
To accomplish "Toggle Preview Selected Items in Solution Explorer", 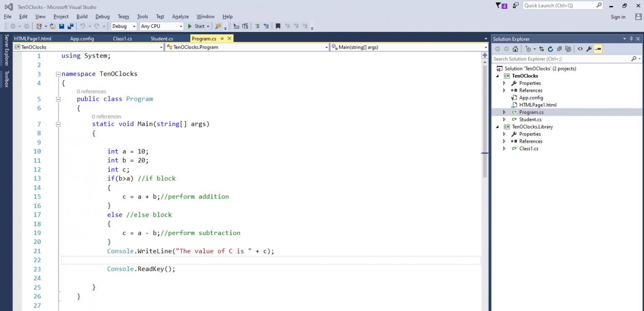I will coord(598,49).
